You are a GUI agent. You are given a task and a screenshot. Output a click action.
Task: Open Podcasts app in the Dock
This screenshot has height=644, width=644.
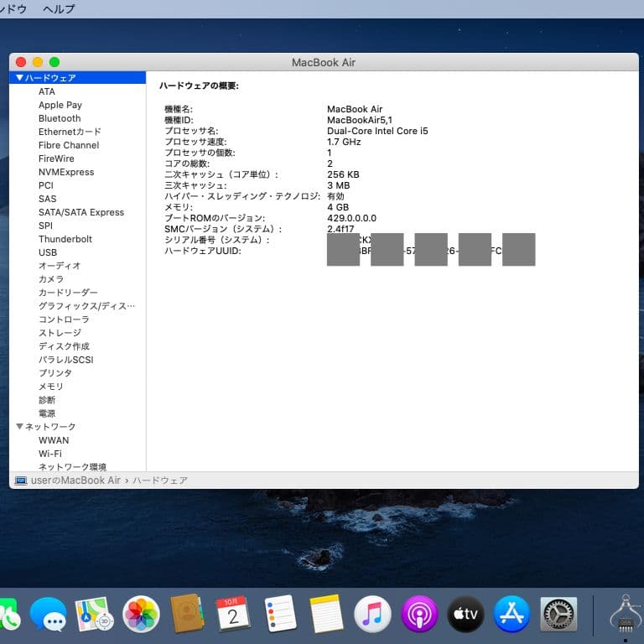tap(419, 614)
